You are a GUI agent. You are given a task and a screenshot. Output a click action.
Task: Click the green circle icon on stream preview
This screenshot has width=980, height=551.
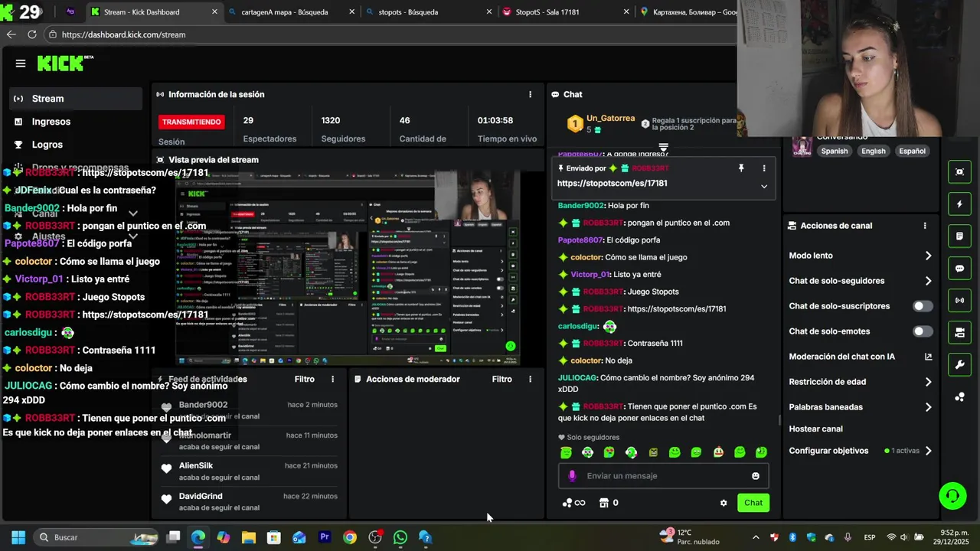pyautogui.click(x=511, y=346)
